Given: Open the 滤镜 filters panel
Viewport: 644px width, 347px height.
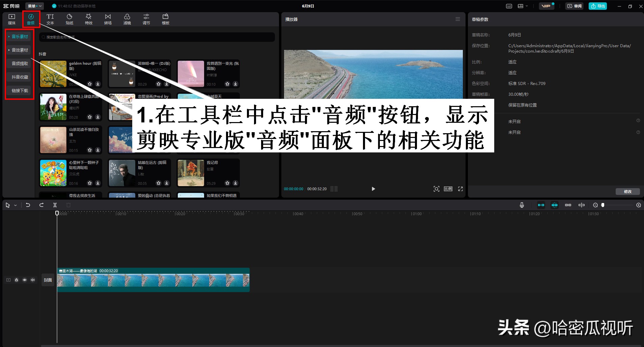Looking at the screenshot, I should pyautogui.click(x=127, y=19).
